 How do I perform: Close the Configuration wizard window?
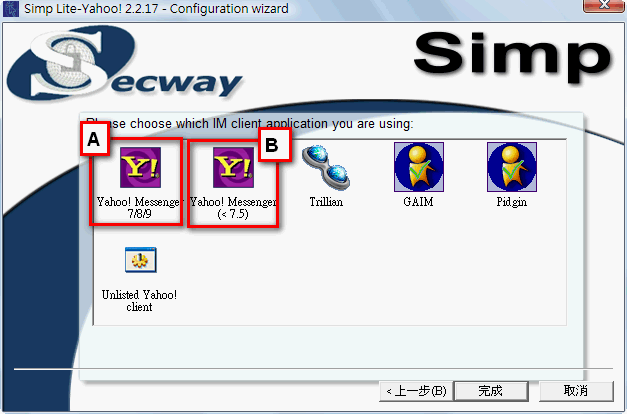tap(604, 6)
